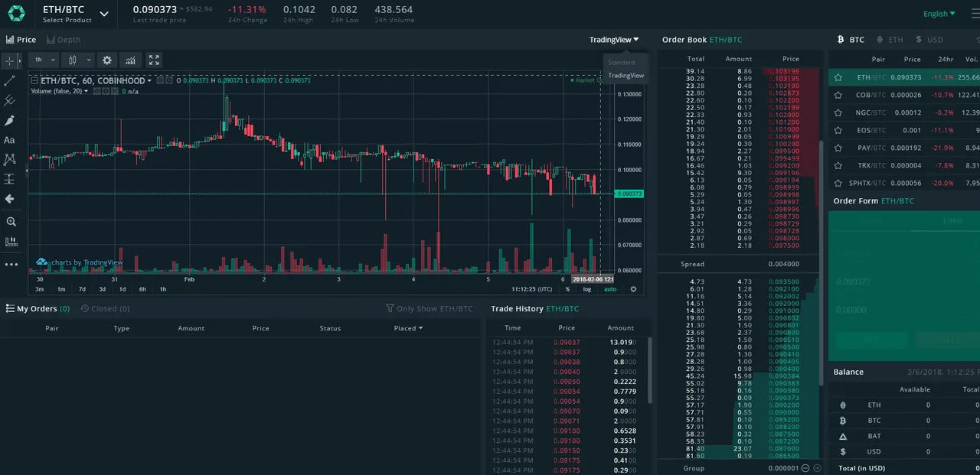Select the BTC market tab
Screen dimensions: 980x475
click(851, 40)
